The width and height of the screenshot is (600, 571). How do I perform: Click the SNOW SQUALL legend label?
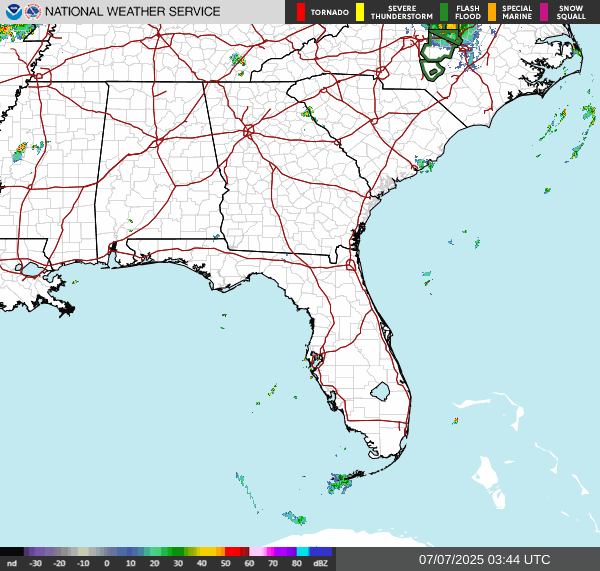571,13
